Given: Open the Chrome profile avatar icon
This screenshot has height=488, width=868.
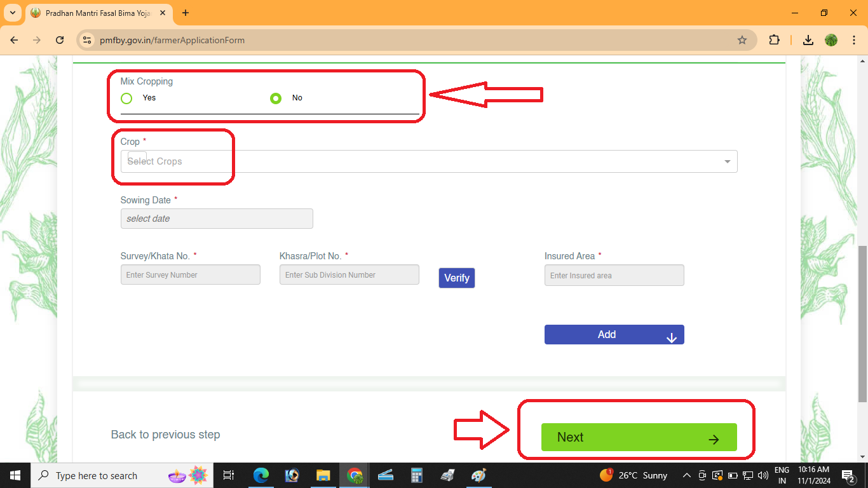Looking at the screenshot, I should pos(831,39).
